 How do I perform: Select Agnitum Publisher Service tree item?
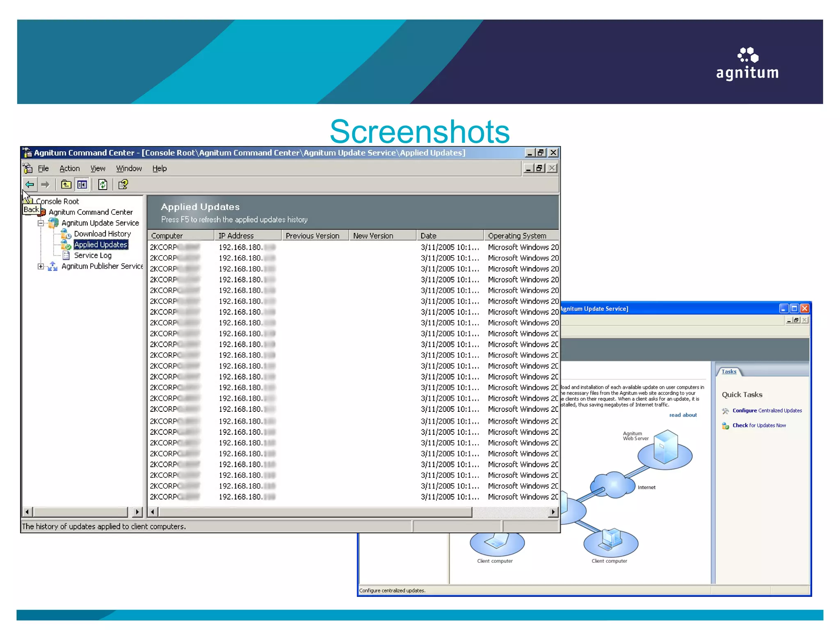click(102, 266)
